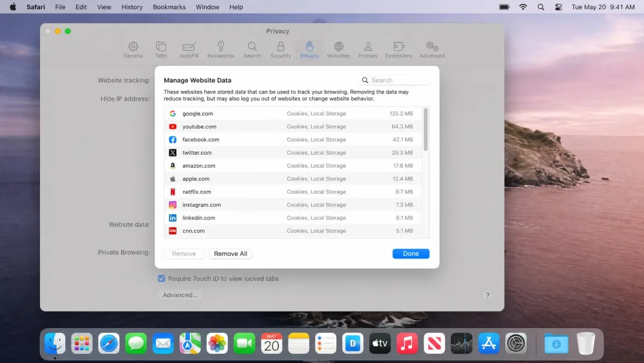Viewport: 644px width, 363px height.
Task: Click the 125.2 MB size value
Action: pyautogui.click(x=401, y=113)
